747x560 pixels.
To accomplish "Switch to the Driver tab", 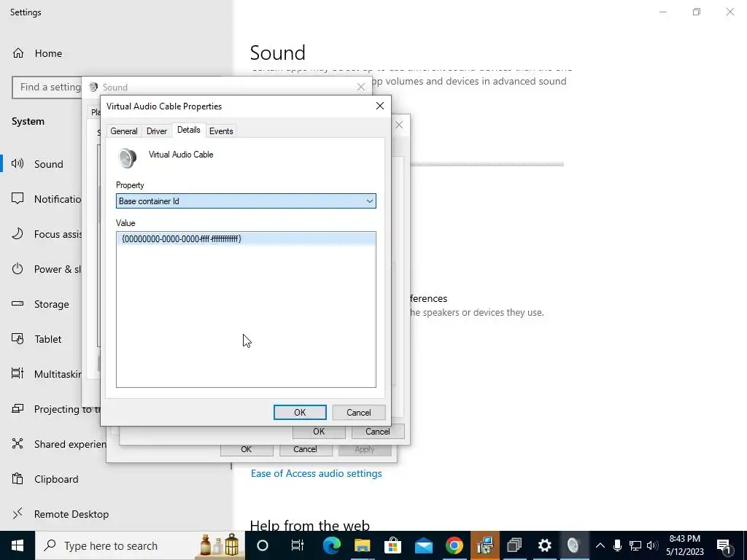I will click(x=157, y=131).
